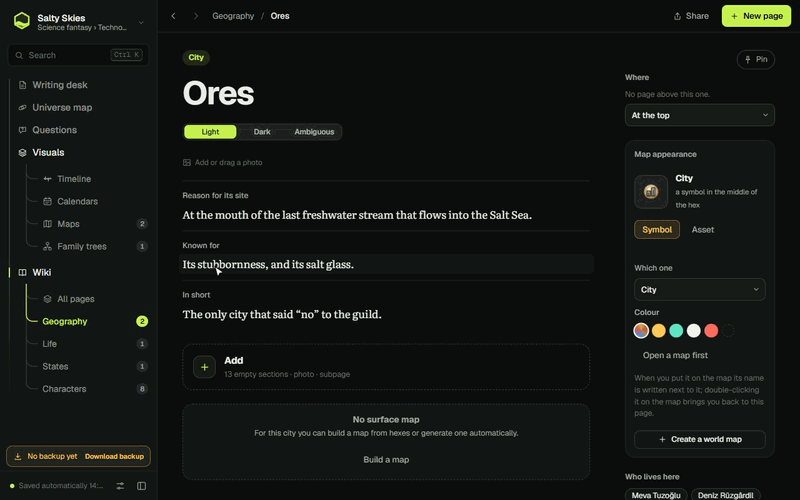This screenshot has height=500, width=800.
Task: Click the Salty Skies hexagon logo
Action: point(21,21)
